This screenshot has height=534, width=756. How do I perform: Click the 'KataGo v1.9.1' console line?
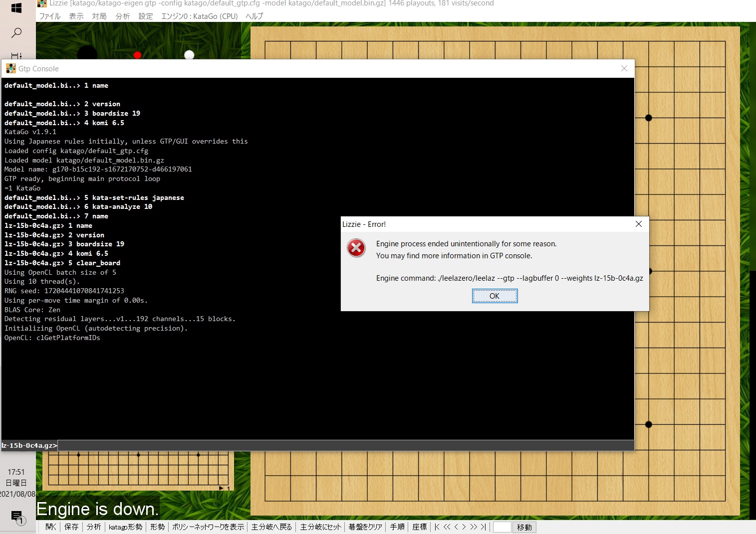[x=30, y=132]
